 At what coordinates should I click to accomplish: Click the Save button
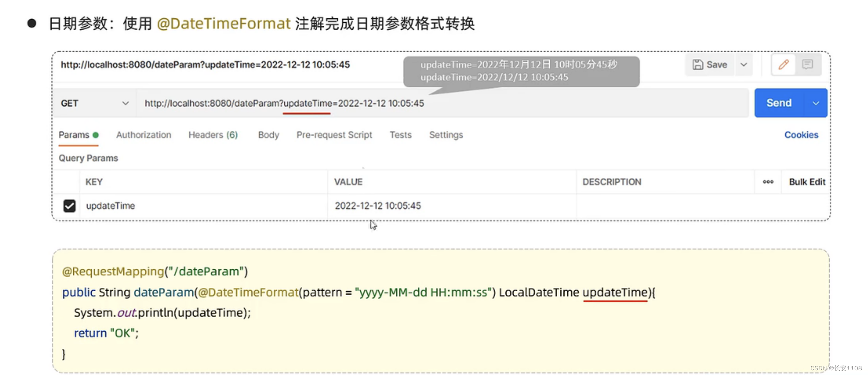tap(710, 65)
